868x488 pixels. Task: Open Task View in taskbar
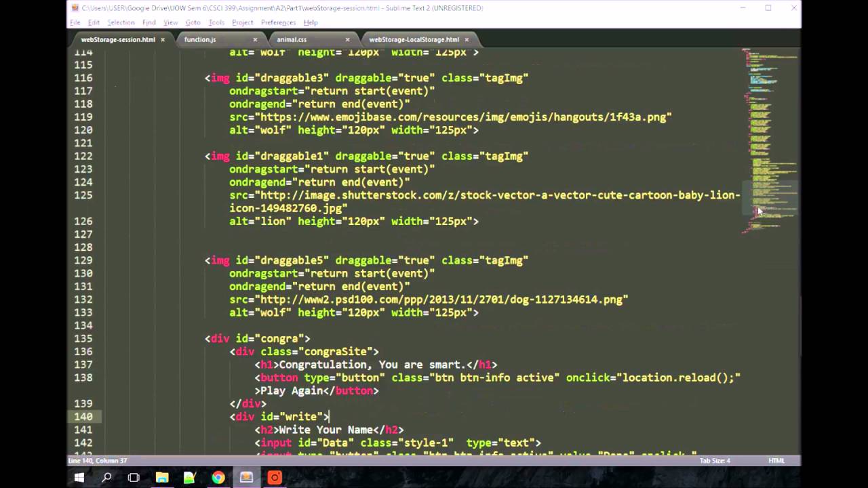point(134,478)
